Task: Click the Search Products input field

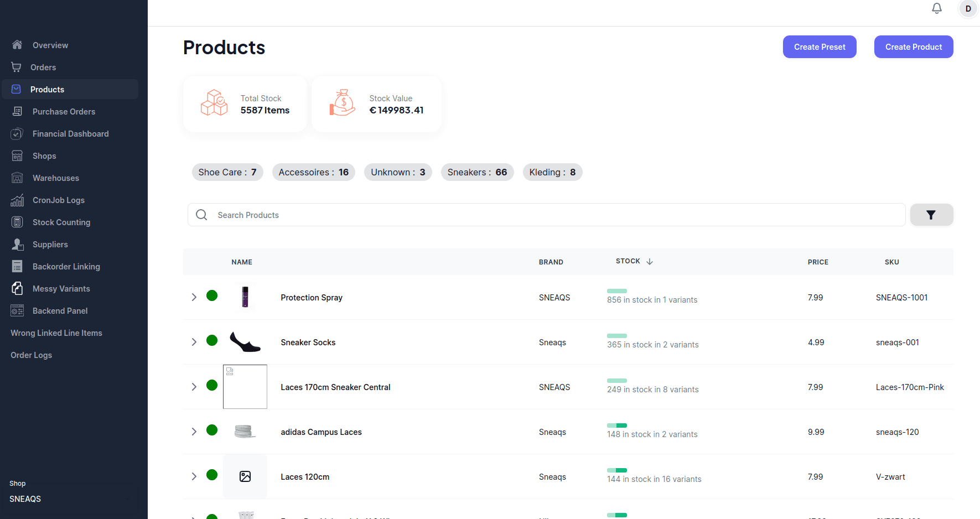Action: [547, 215]
